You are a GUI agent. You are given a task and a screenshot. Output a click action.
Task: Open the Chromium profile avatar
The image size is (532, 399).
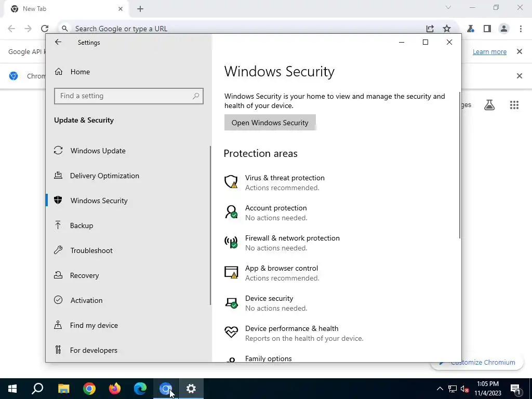coord(504,29)
